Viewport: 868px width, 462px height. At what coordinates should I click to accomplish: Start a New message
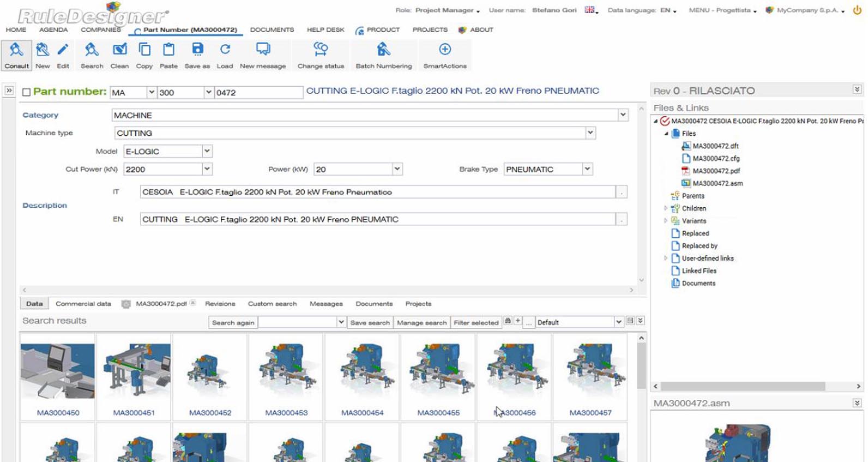(x=263, y=55)
